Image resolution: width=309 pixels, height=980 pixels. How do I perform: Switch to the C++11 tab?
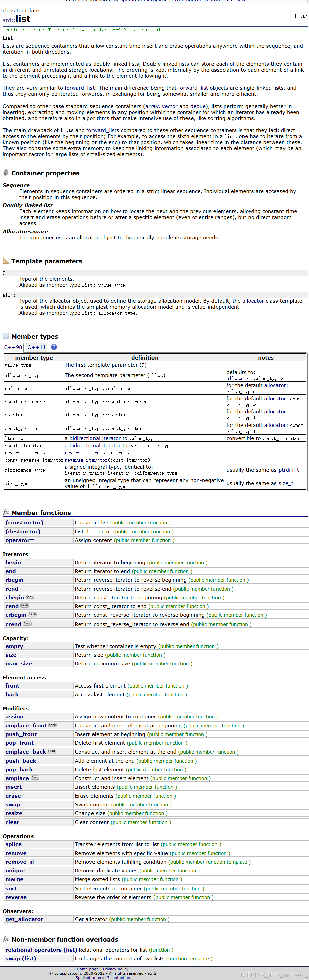click(37, 347)
